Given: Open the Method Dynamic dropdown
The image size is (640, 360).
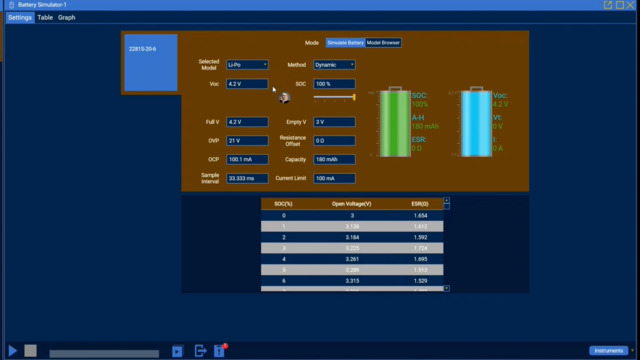Looking at the screenshot, I should pos(334,65).
